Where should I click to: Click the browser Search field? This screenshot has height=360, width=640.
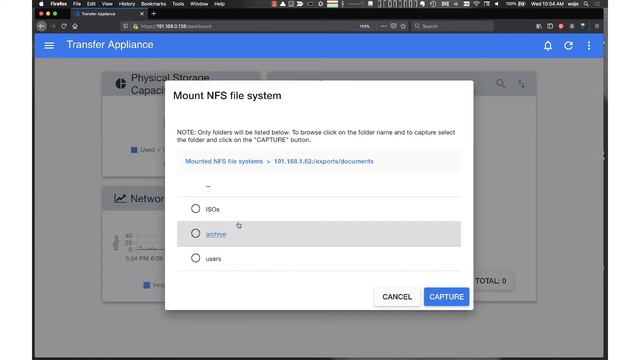point(452,26)
